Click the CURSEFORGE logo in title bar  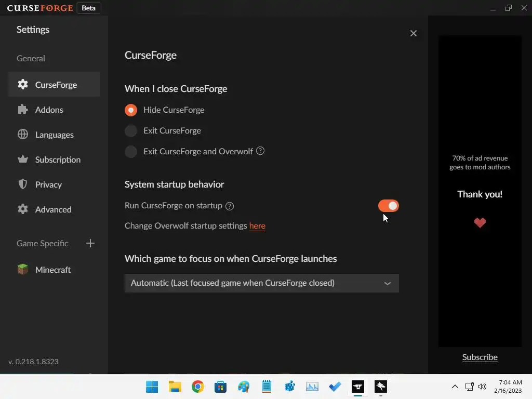tap(40, 8)
